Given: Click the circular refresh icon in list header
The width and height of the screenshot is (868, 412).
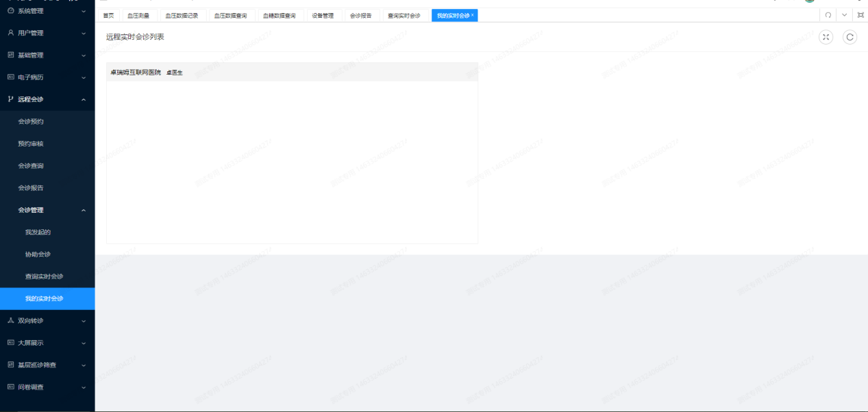Looking at the screenshot, I should pos(850,38).
